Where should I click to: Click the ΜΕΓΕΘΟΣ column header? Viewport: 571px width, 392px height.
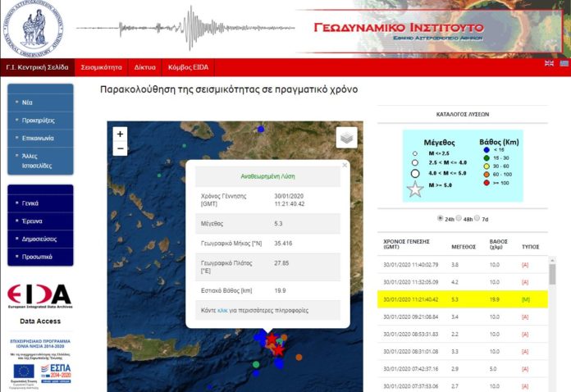tap(464, 247)
